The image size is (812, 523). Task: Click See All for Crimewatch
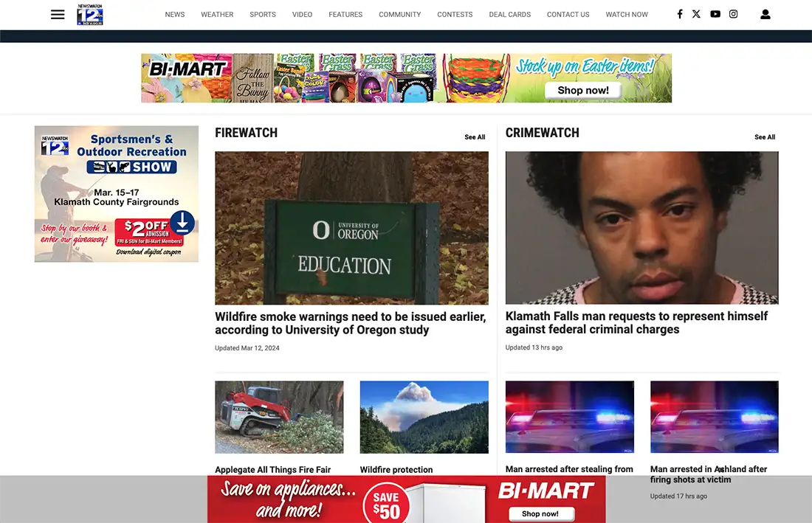[x=764, y=137]
